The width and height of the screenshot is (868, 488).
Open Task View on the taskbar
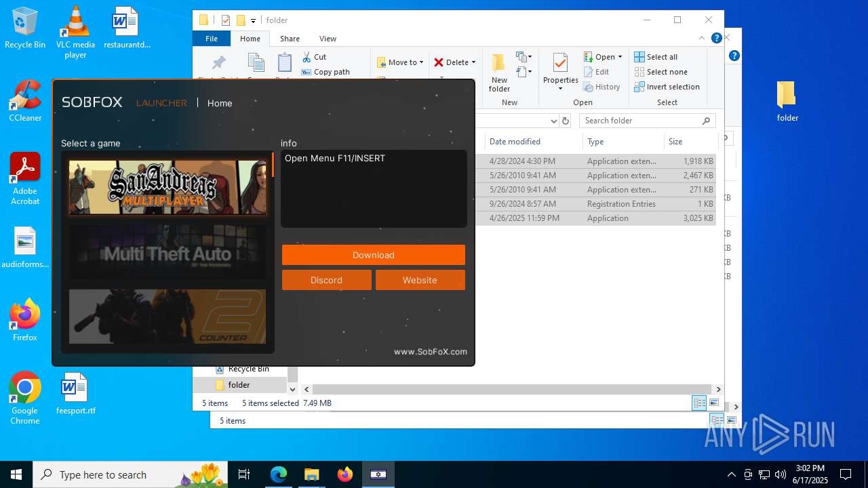244,474
